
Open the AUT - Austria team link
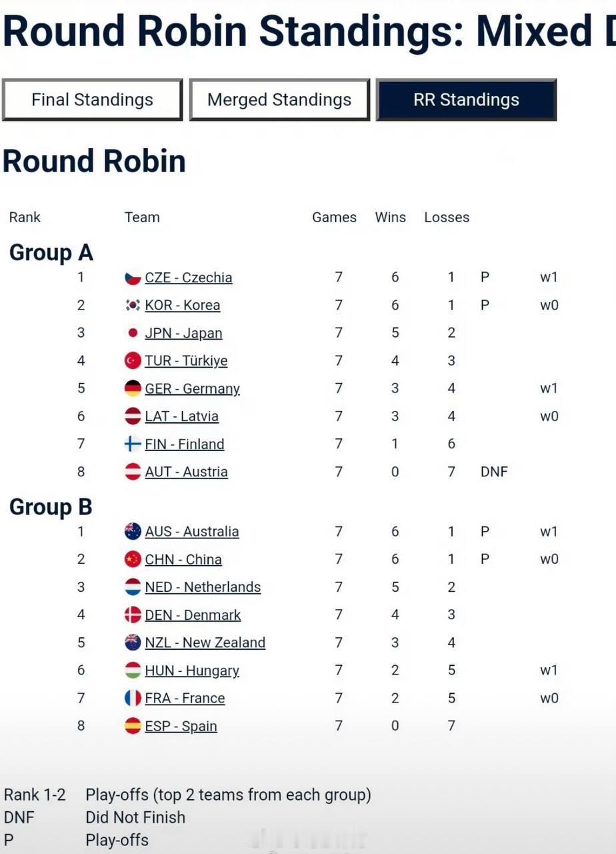pos(186,472)
